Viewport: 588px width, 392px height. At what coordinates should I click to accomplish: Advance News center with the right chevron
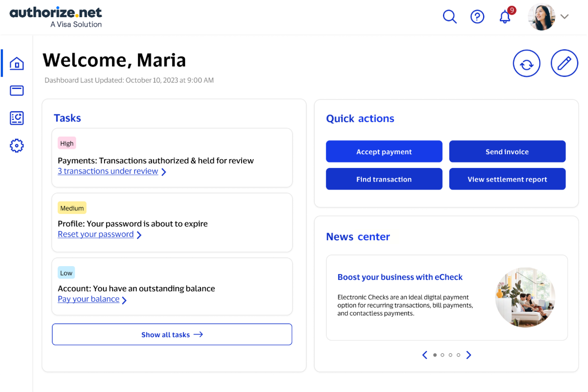pos(468,355)
